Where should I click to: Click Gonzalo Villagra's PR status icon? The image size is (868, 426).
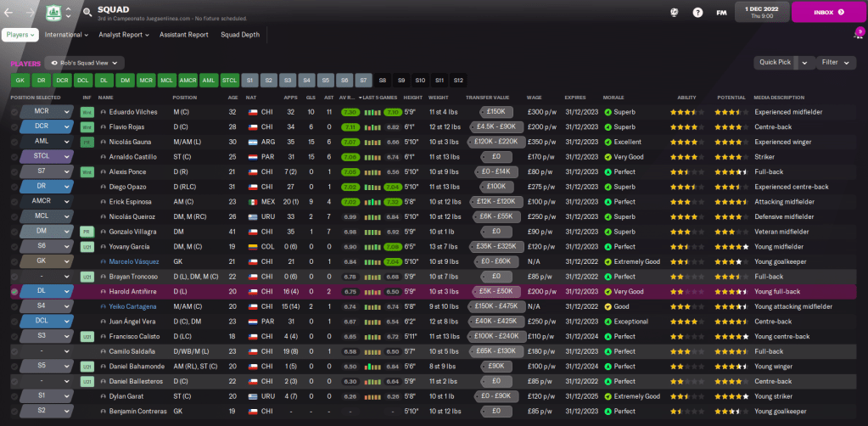coord(86,231)
